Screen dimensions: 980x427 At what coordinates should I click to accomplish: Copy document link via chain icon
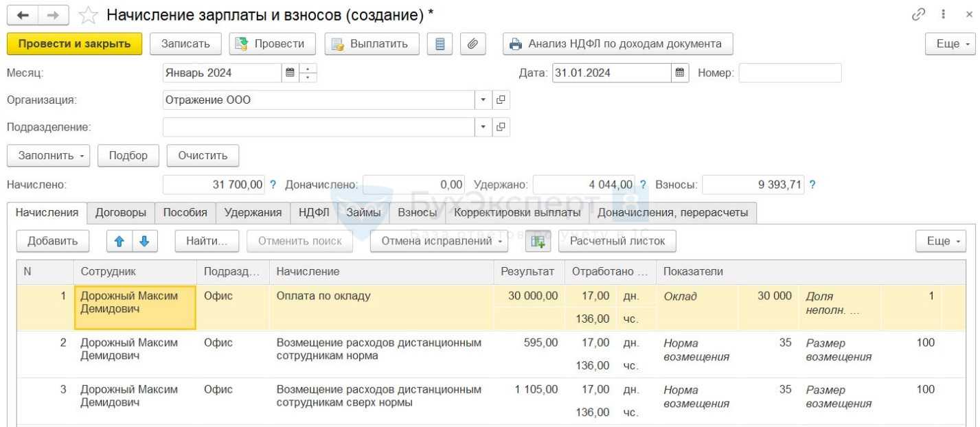(x=918, y=14)
